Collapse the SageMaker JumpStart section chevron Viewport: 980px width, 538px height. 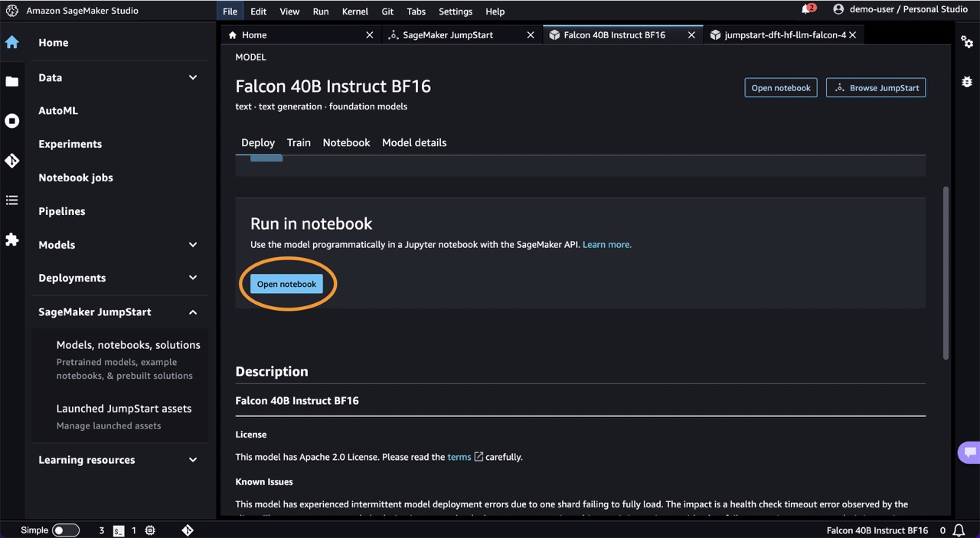(x=193, y=311)
